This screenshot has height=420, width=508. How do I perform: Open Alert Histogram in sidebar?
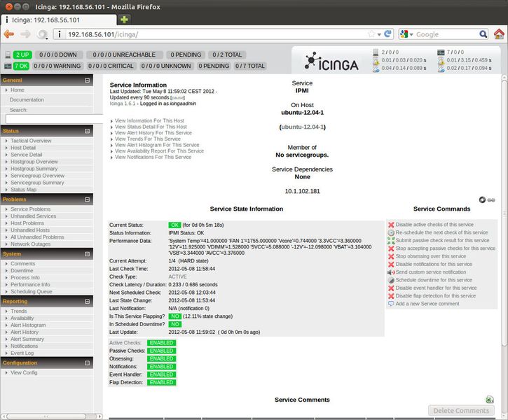point(28,325)
